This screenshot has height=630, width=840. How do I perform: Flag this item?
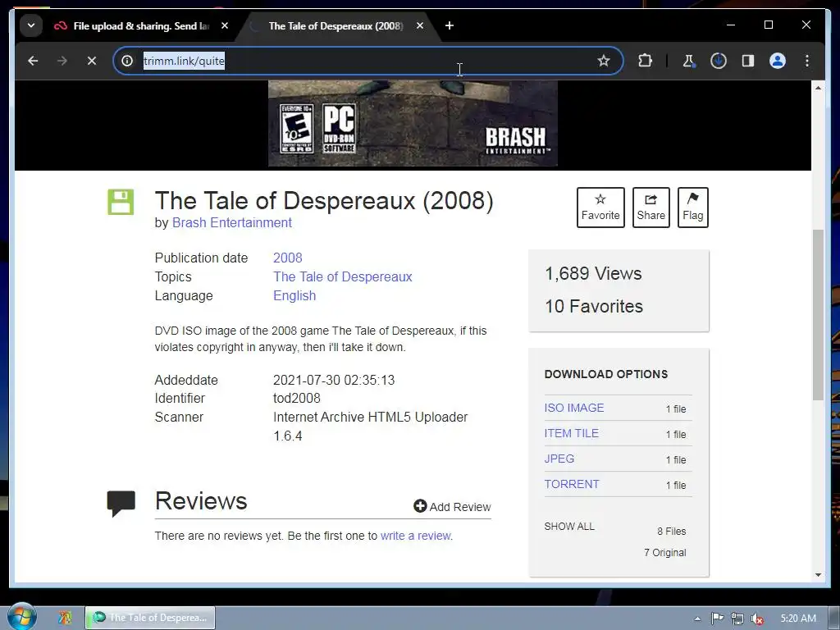pos(692,208)
